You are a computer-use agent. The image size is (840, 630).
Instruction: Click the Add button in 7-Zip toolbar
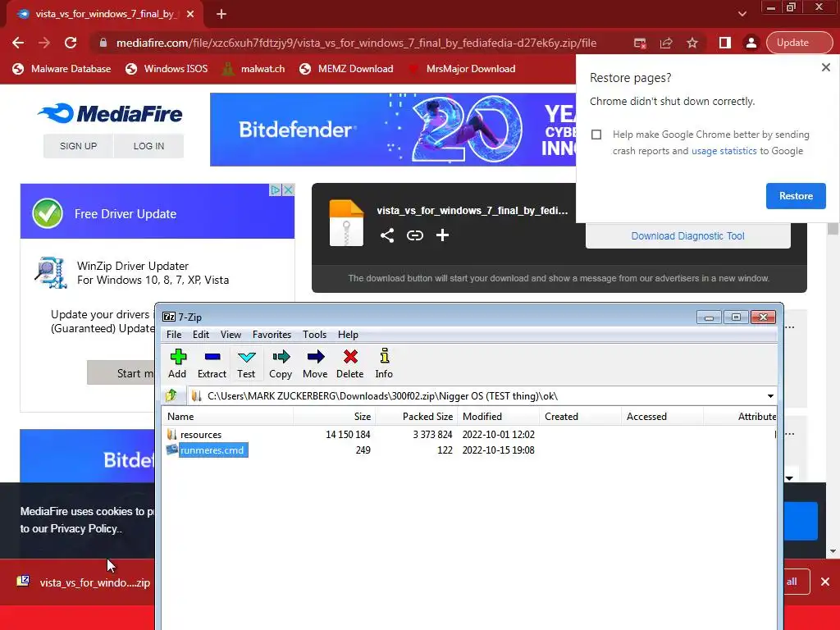point(177,363)
